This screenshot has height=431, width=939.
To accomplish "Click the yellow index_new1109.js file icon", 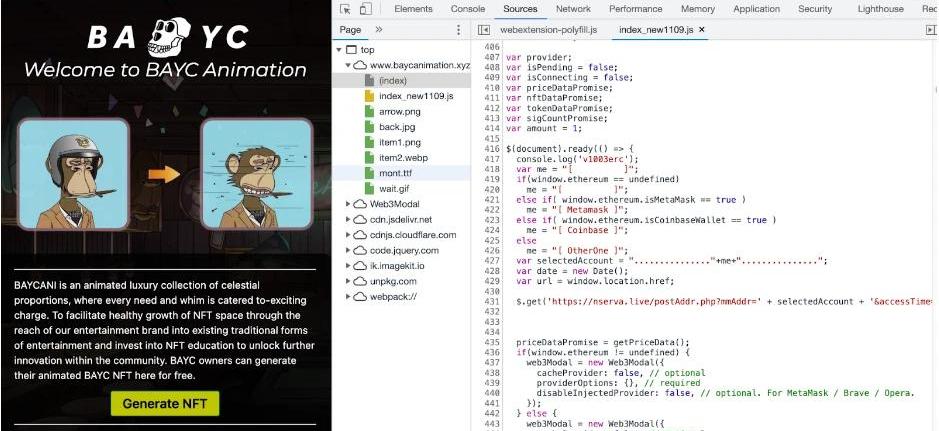I will click(369, 96).
